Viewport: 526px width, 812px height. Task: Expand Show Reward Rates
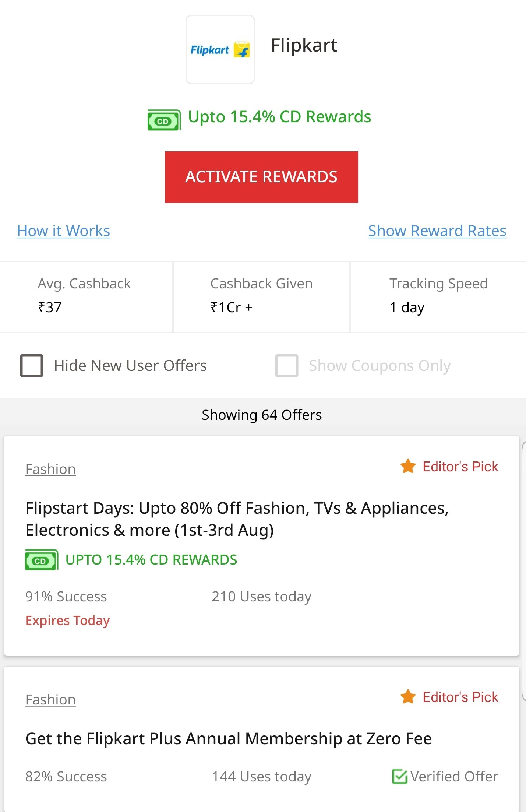[x=437, y=231]
